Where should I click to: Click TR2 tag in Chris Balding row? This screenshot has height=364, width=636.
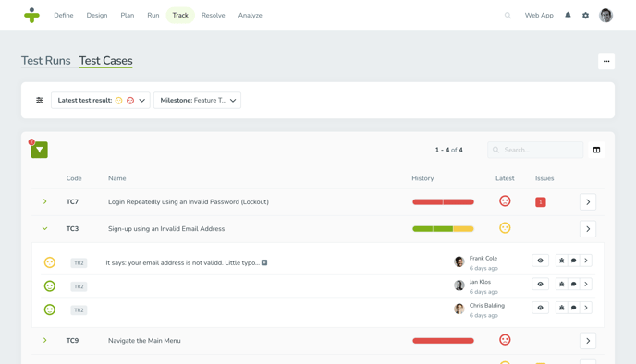[x=79, y=309]
